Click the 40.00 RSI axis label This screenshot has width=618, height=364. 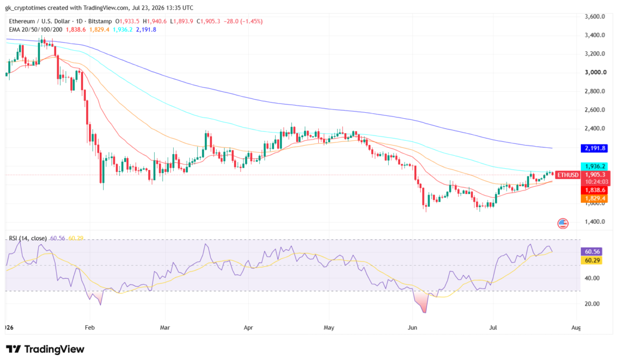pos(592,278)
